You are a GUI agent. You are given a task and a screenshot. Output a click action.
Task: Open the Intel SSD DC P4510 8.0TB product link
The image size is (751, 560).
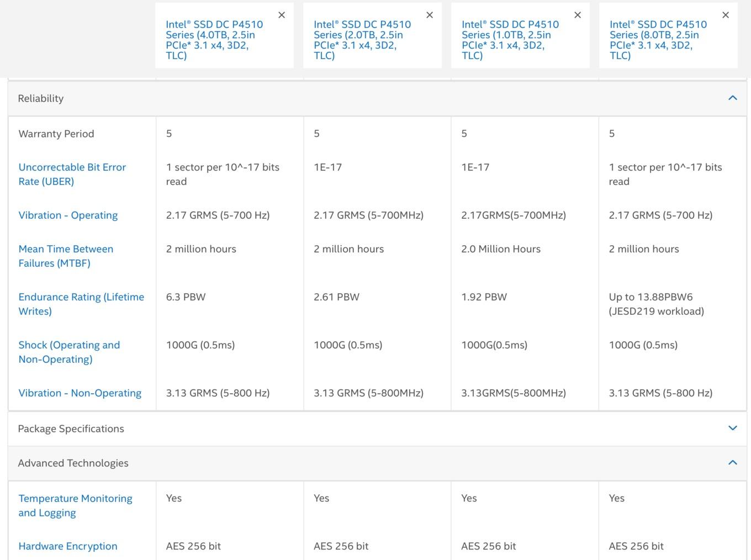pos(658,40)
